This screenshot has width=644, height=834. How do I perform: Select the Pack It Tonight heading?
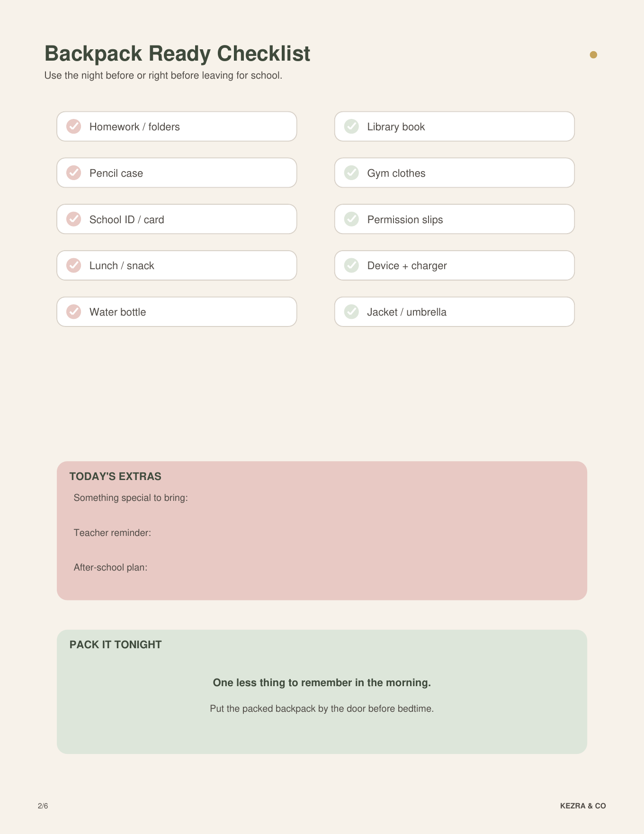point(116,645)
